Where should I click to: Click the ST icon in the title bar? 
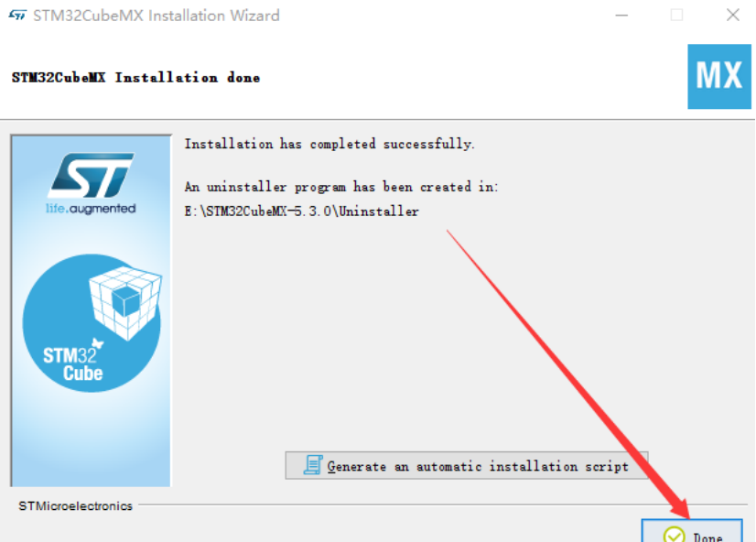pos(17,16)
